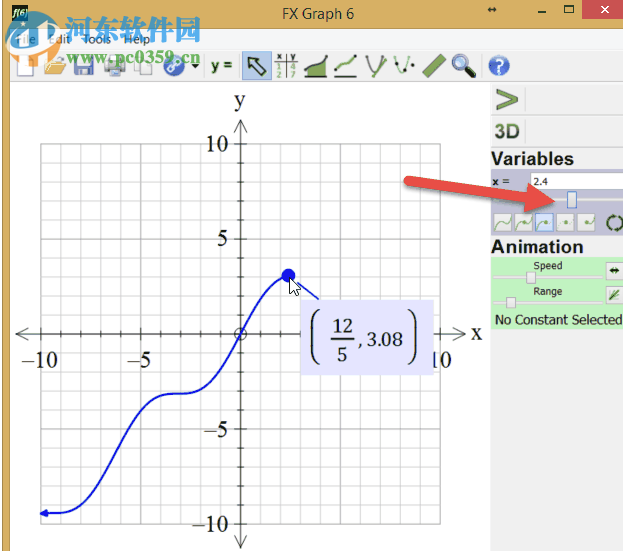Click the green greater-than prompt button
The image size is (623, 551).
click(x=507, y=100)
